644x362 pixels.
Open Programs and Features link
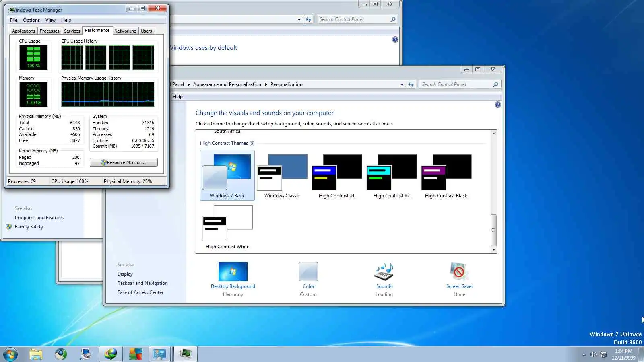(39, 218)
